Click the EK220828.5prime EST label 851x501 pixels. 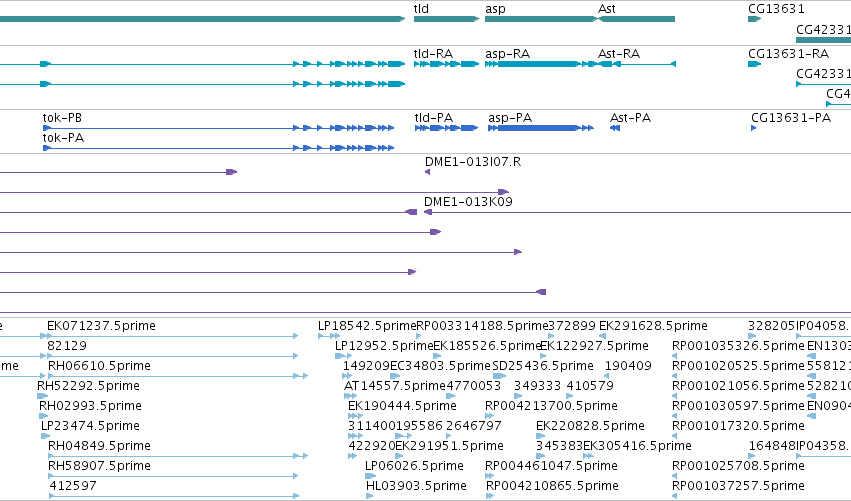click(590, 426)
